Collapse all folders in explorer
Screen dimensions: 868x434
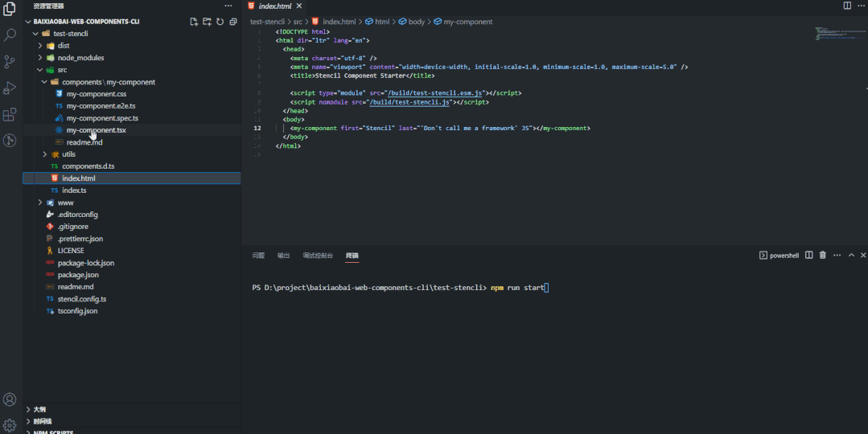tap(232, 22)
